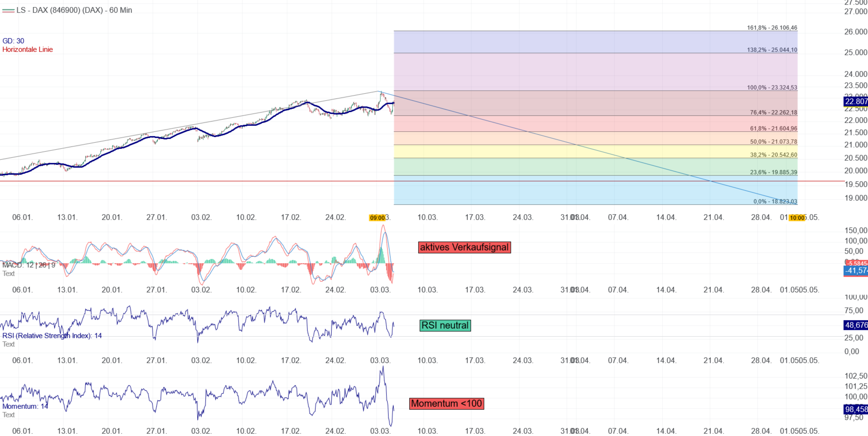Click the 14.04. date on the Momentum axis
The image size is (868, 436).
coord(666,431)
